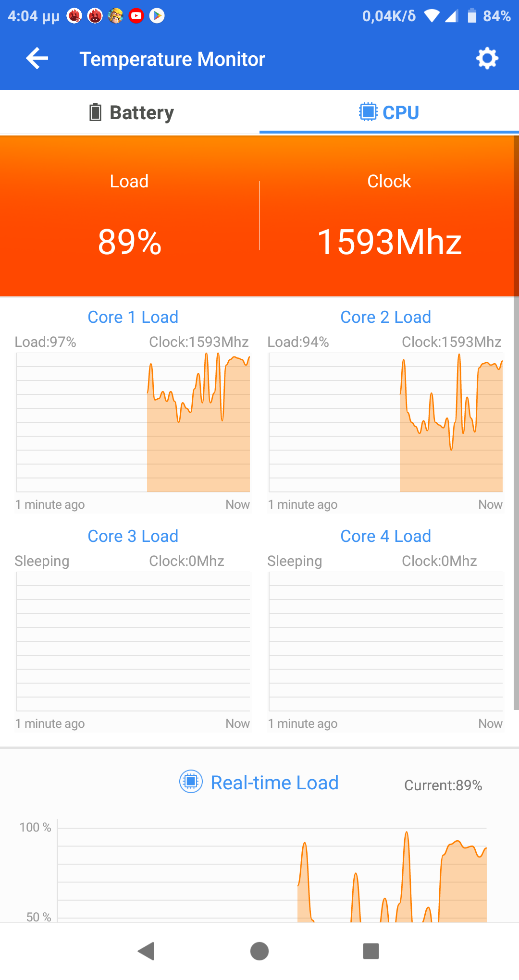Tap the Play Store notification icon

157,16
